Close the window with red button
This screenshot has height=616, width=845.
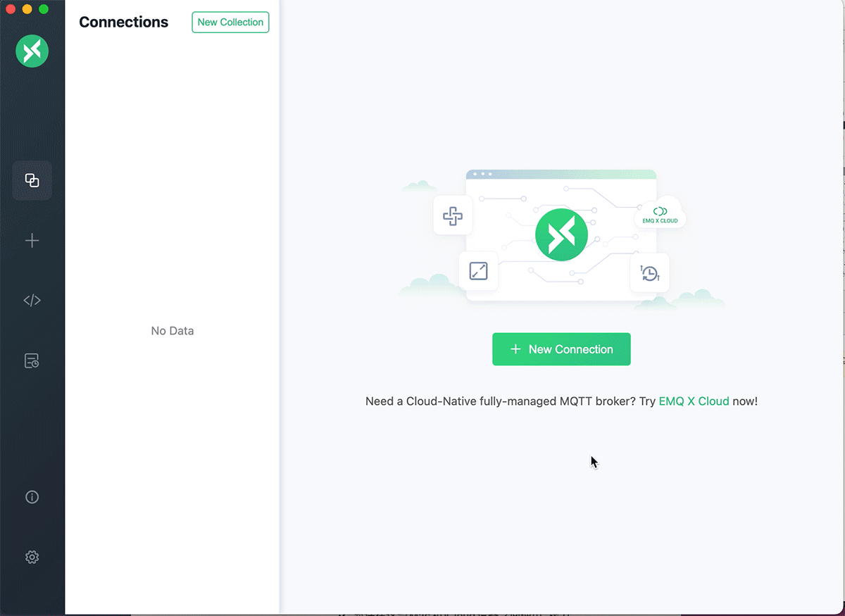[11, 9]
